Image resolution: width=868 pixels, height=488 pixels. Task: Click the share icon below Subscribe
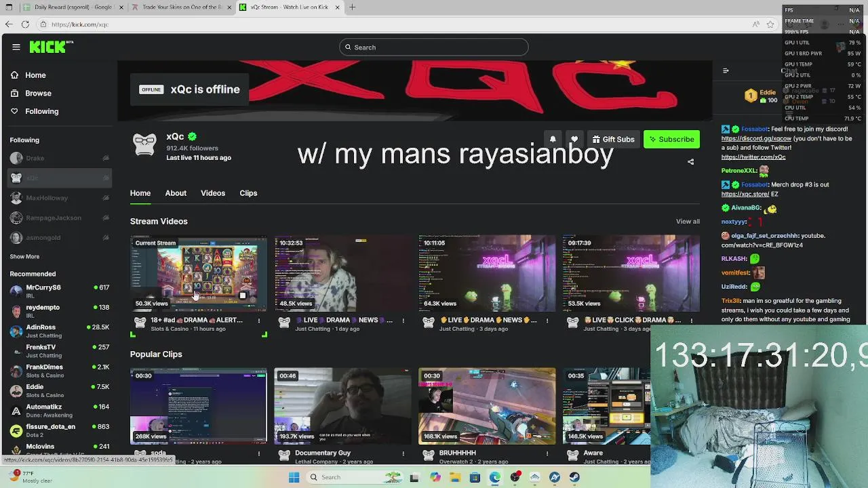click(690, 162)
